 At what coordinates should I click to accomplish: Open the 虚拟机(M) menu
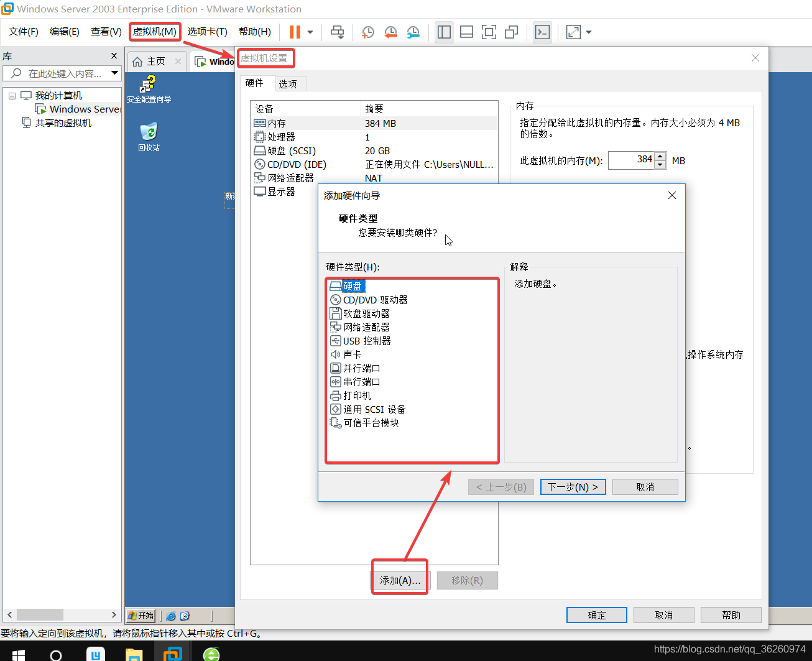coord(155,32)
